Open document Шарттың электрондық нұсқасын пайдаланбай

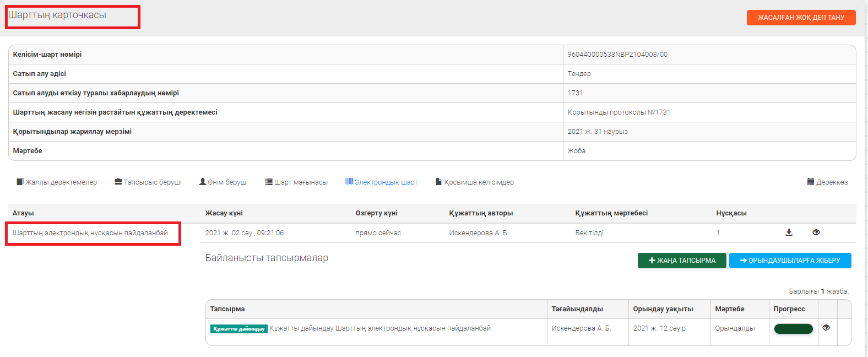point(90,233)
